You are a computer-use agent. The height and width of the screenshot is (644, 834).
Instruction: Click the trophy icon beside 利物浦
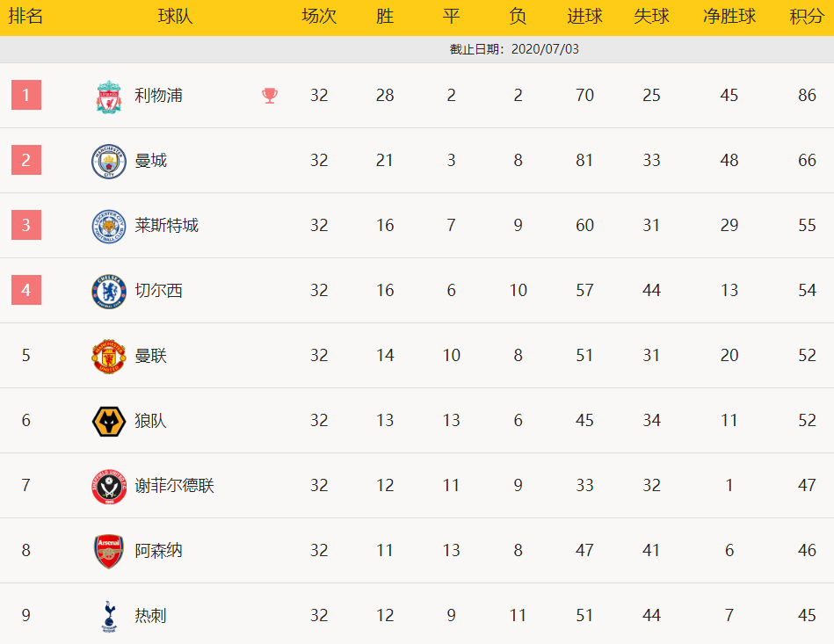pos(270,96)
